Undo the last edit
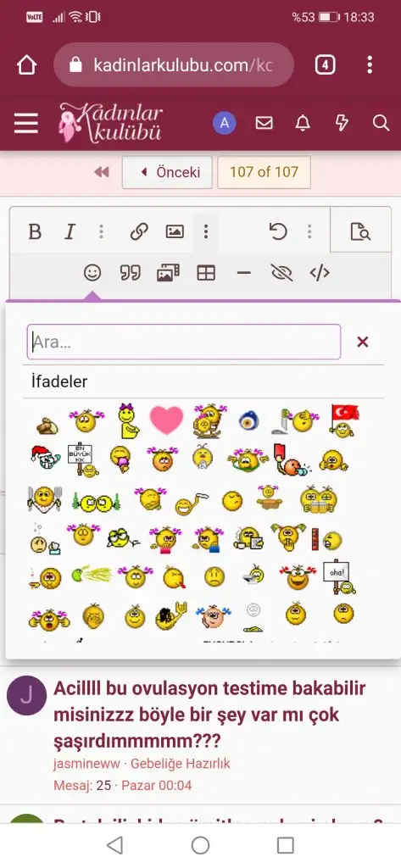 pos(277,231)
